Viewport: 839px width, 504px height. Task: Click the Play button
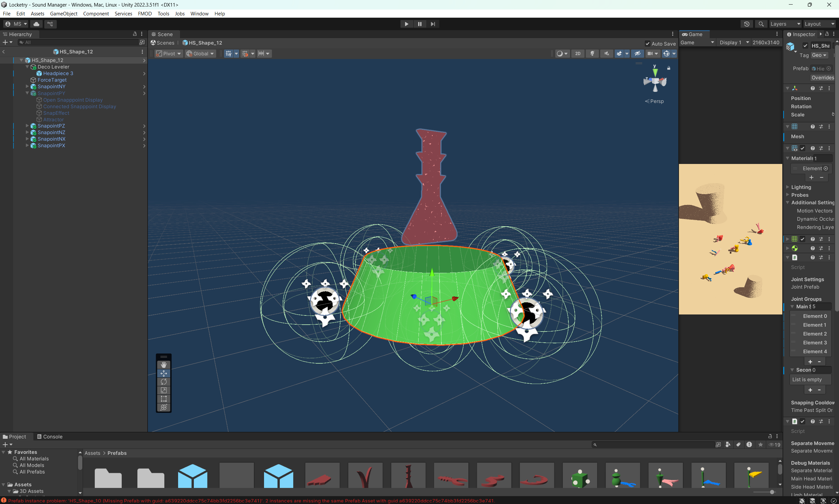406,24
